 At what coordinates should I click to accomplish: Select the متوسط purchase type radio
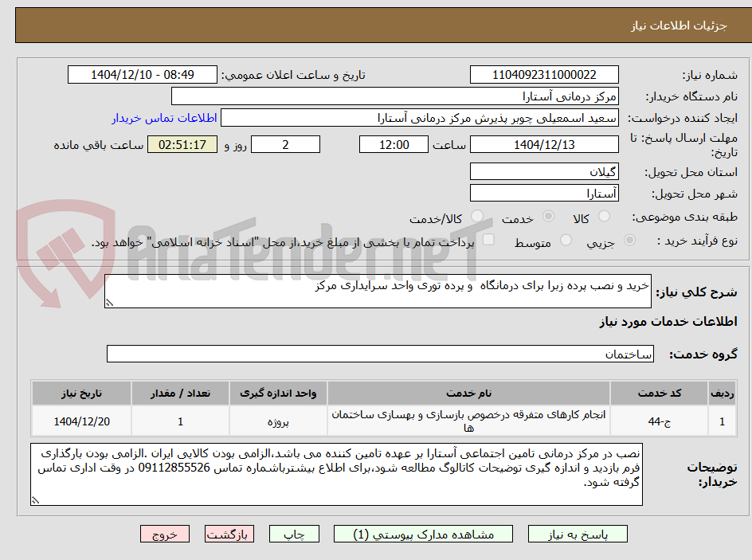pyautogui.click(x=566, y=240)
